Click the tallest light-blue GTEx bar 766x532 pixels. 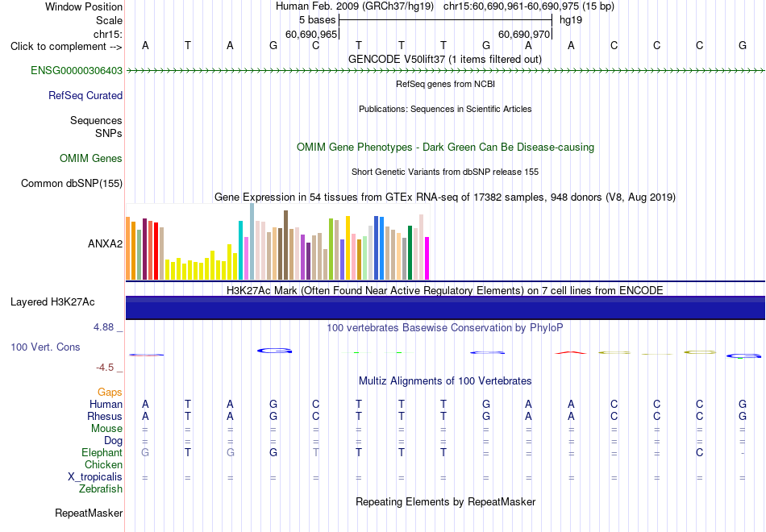[252, 241]
